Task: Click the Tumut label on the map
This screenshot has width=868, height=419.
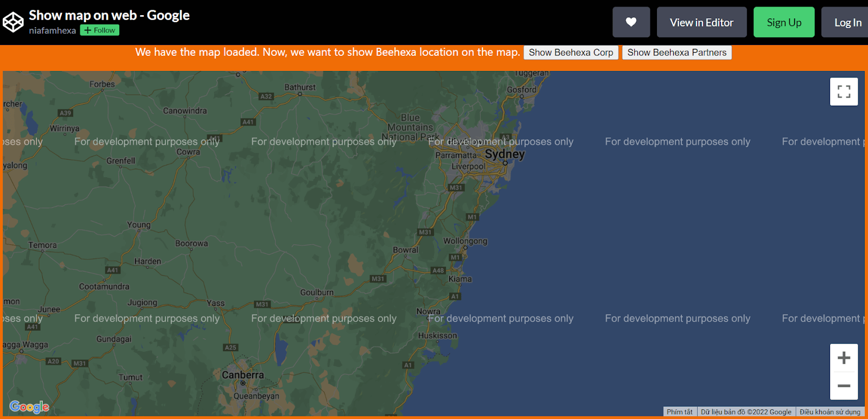Action: (131, 377)
